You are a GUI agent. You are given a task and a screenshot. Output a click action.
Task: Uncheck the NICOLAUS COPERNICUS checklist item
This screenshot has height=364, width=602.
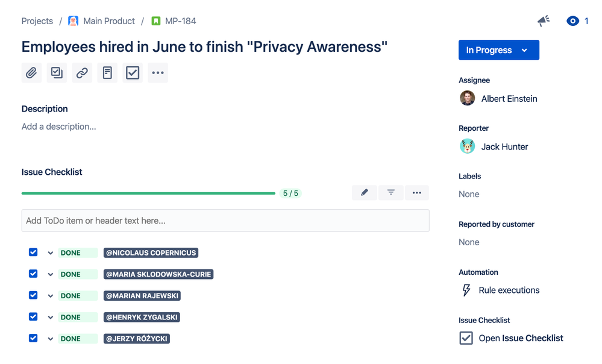[33, 252]
